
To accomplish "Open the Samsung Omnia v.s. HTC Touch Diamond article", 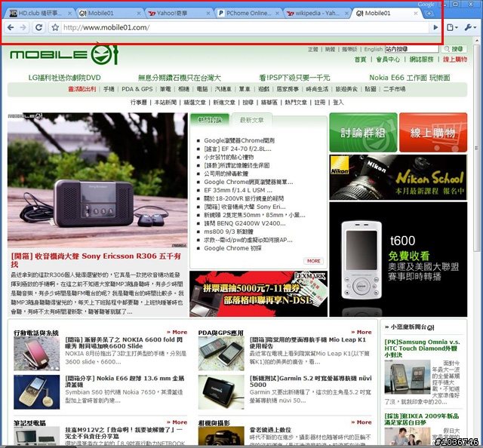I will tap(422, 348).
